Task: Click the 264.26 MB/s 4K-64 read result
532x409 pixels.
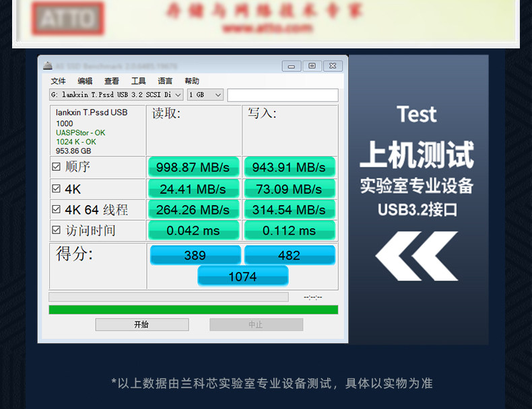Action: 193,209
